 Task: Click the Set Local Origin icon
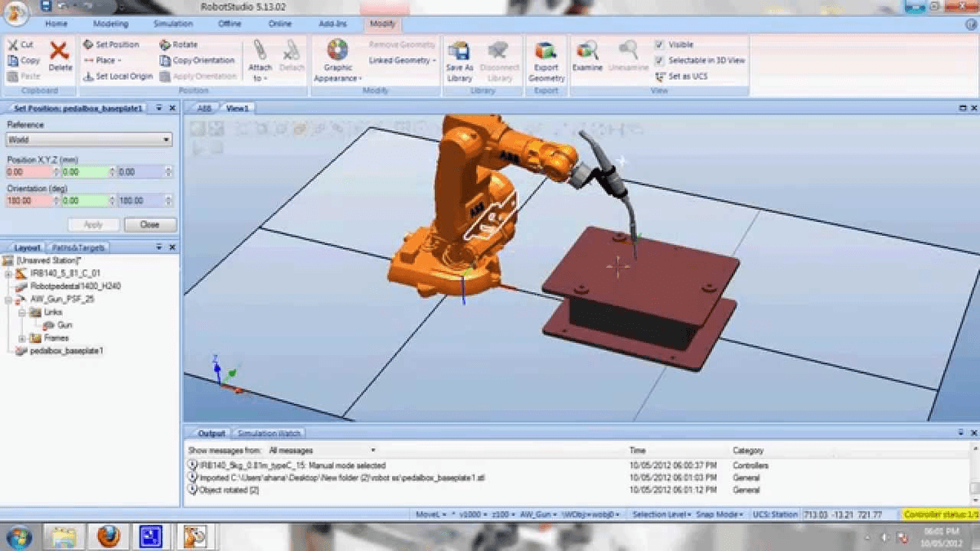(89, 76)
